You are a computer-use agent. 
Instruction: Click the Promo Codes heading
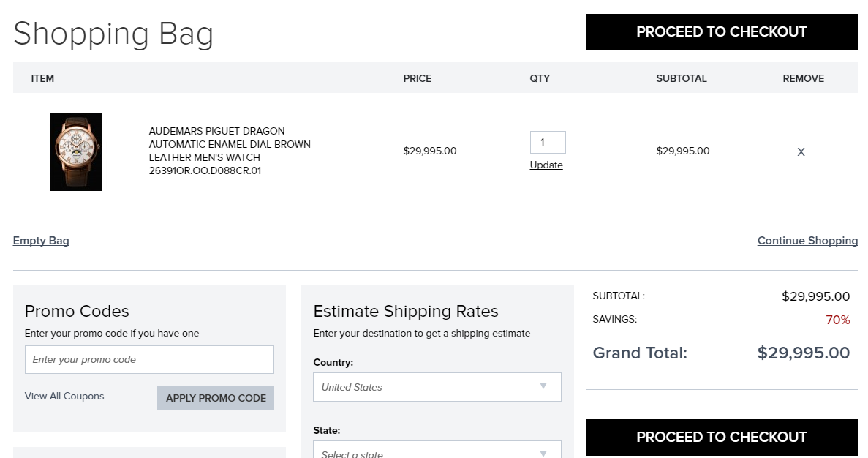(x=77, y=311)
